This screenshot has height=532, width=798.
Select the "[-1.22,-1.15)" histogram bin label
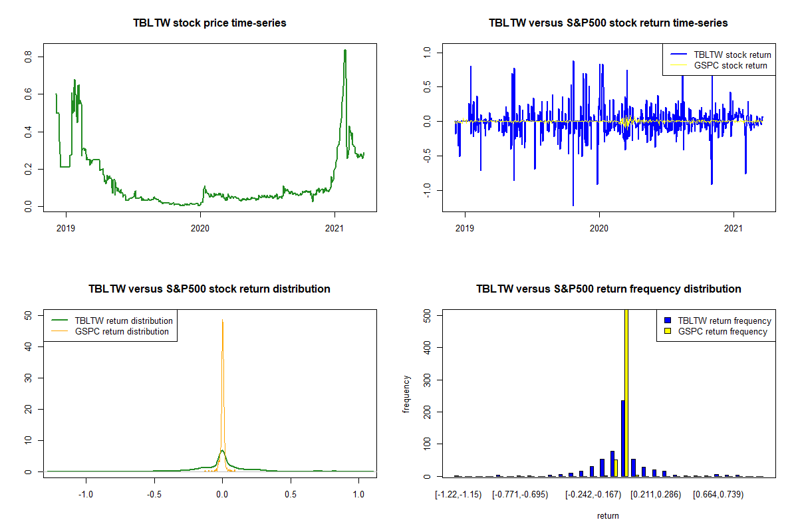pyautogui.click(x=458, y=495)
